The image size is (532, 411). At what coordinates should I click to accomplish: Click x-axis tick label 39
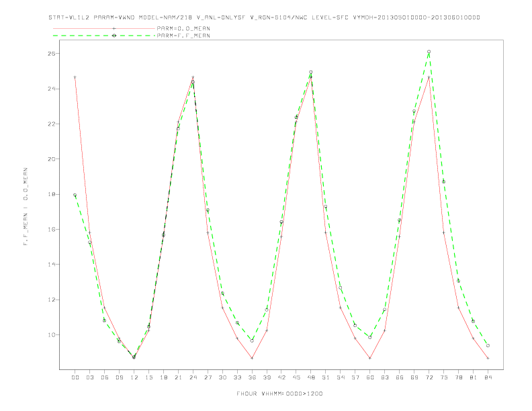(x=267, y=377)
